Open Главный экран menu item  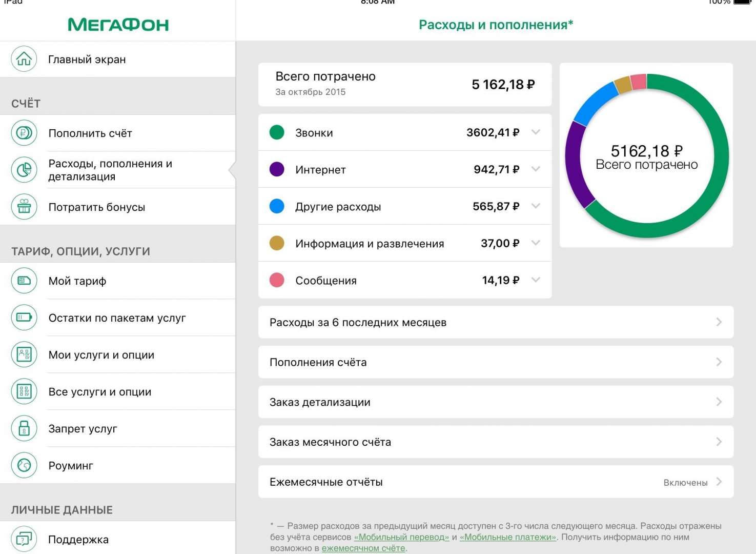(x=118, y=59)
